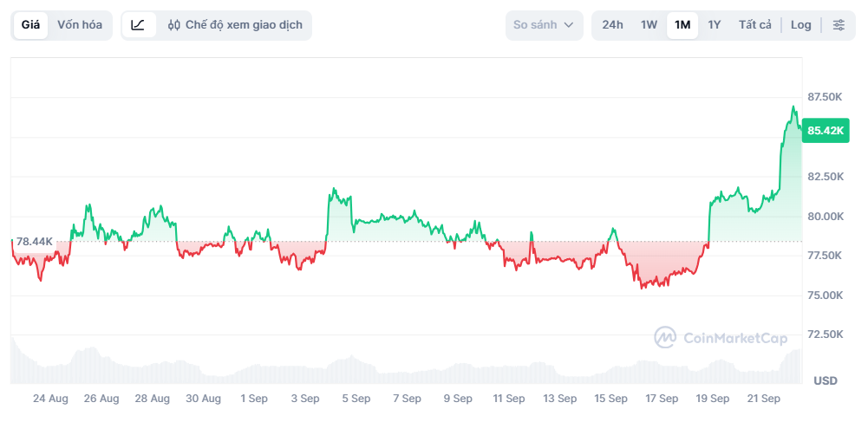Viewport: 868px width, 422px height.
Task: Click the 72.50K axis value
Action: tap(826, 334)
